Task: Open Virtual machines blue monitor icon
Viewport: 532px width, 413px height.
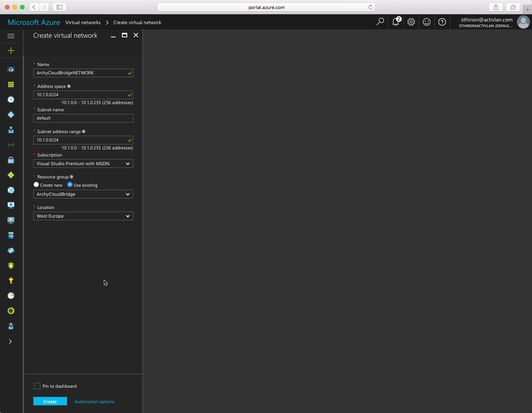Action: pos(11,205)
